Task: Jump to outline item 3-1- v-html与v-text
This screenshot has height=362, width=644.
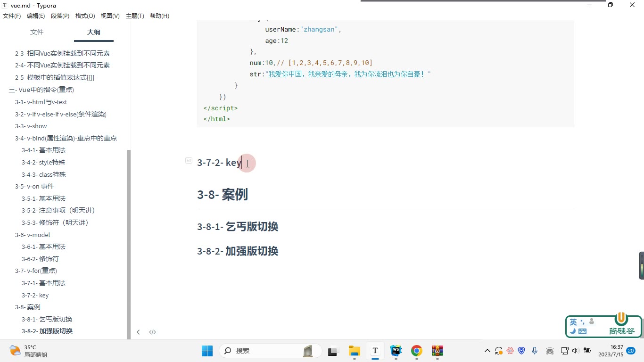Action: (x=41, y=102)
